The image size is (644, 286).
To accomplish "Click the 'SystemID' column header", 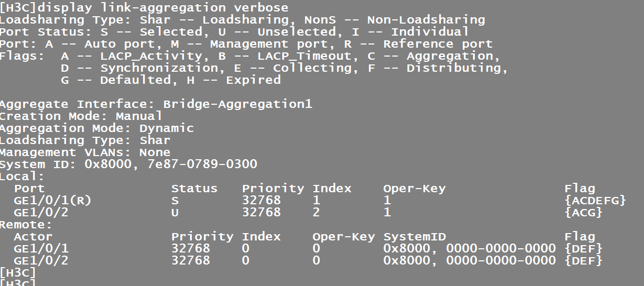I will [x=414, y=237].
